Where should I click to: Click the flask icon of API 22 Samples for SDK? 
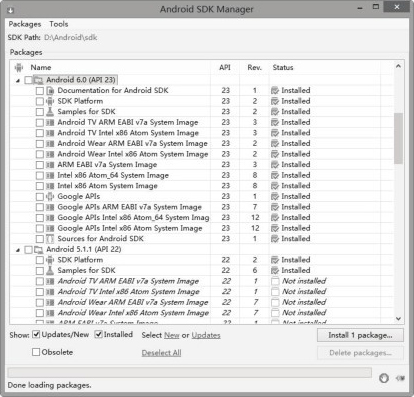click(50, 270)
